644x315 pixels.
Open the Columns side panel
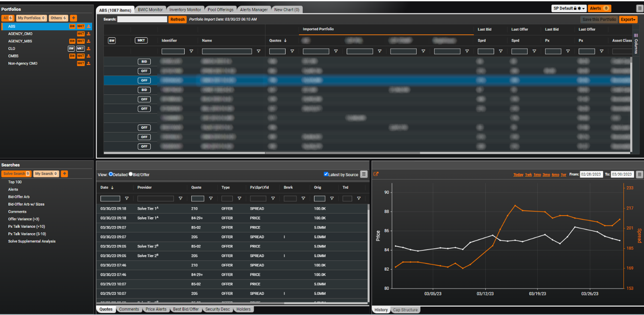tap(636, 43)
